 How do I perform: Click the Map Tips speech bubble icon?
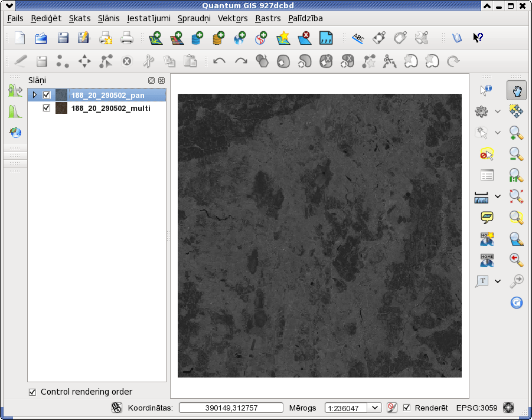[x=487, y=217]
